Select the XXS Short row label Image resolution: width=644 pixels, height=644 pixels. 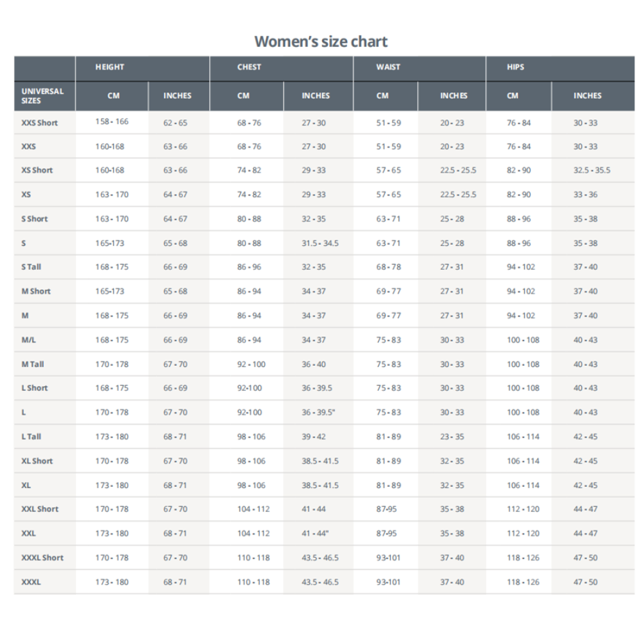click(39, 123)
